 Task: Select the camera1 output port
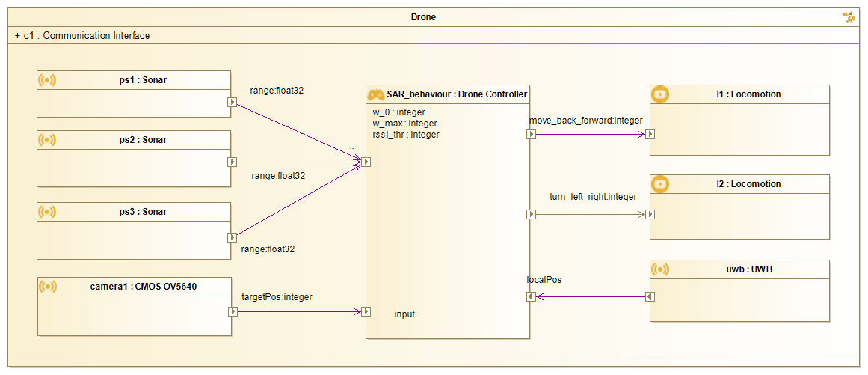click(233, 311)
